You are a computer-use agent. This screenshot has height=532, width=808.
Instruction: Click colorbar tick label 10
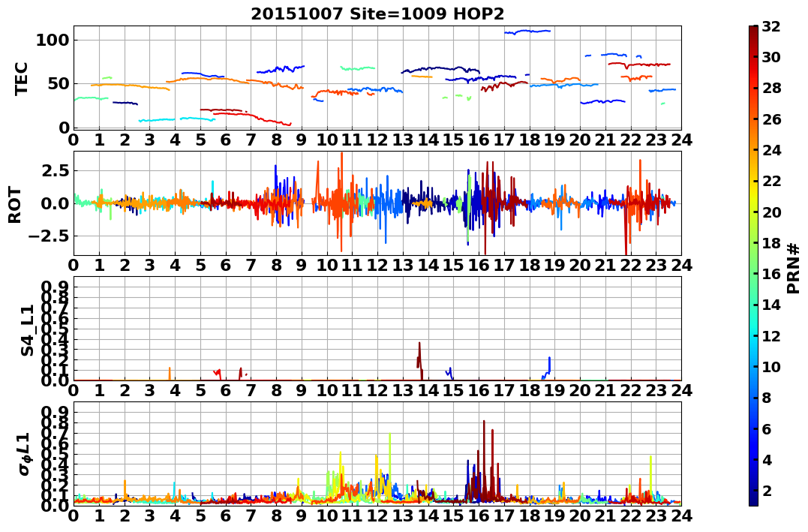(771, 366)
